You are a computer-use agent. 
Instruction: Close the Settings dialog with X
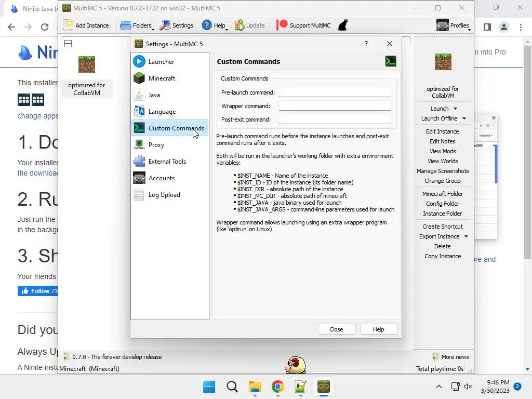pyautogui.click(x=390, y=44)
